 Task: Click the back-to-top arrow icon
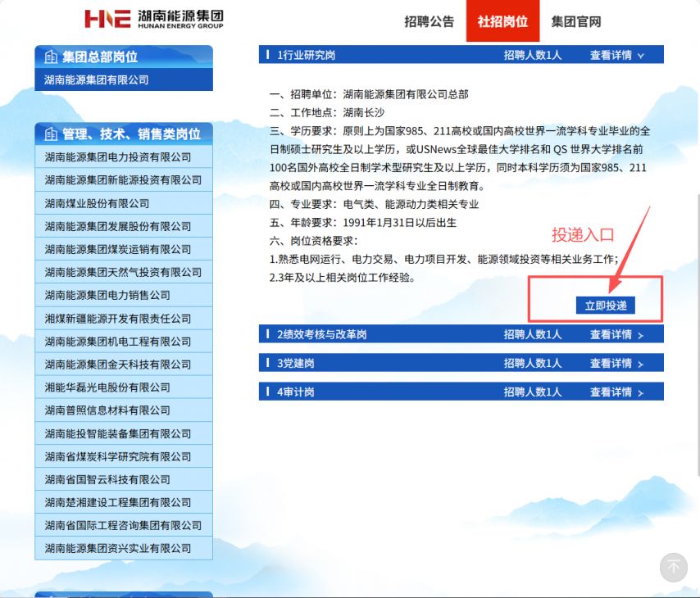pyautogui.click(x=673, y=568)
